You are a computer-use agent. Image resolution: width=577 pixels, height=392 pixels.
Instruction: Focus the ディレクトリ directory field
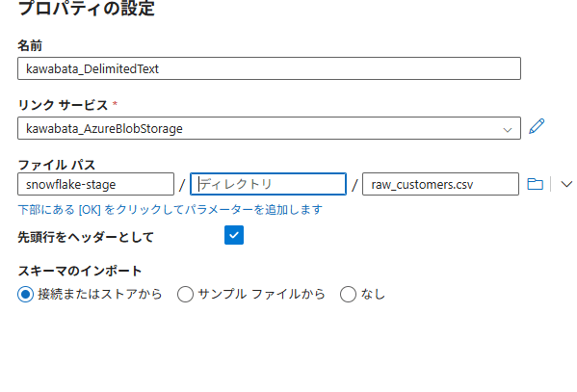tap(268, 184)
